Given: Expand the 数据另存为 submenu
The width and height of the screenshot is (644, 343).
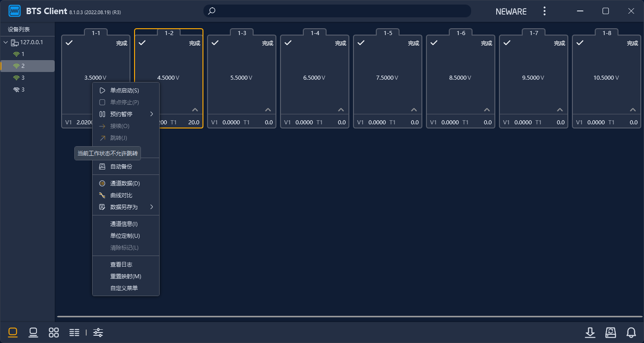Looking at the screenshot, I should pos(126,207).
